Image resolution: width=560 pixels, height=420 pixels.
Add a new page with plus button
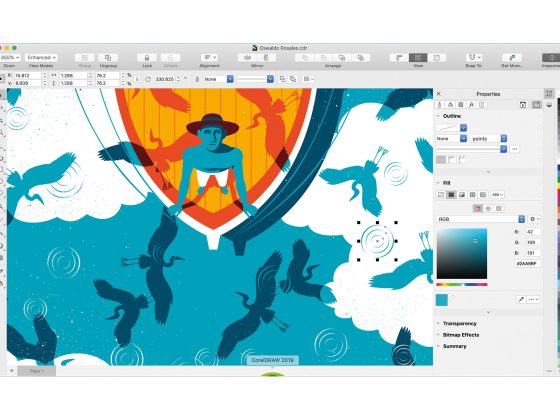click(11, 371)
